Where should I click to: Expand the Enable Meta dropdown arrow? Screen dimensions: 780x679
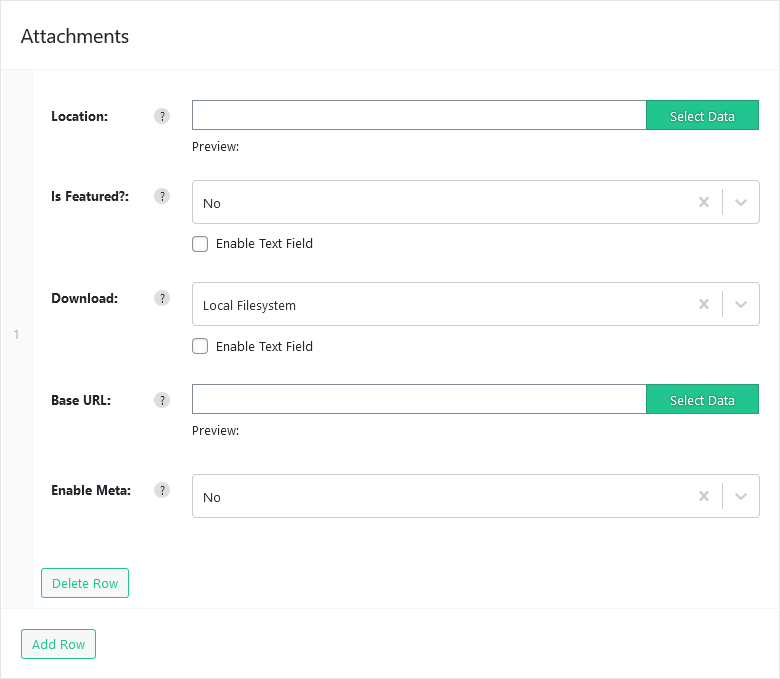741,496
